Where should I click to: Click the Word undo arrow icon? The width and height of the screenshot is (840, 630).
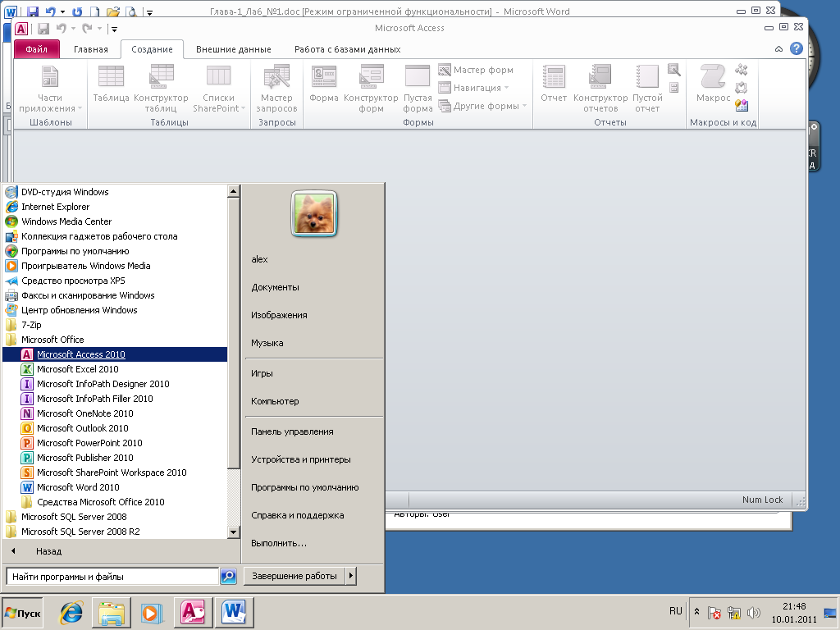[50, 11]
